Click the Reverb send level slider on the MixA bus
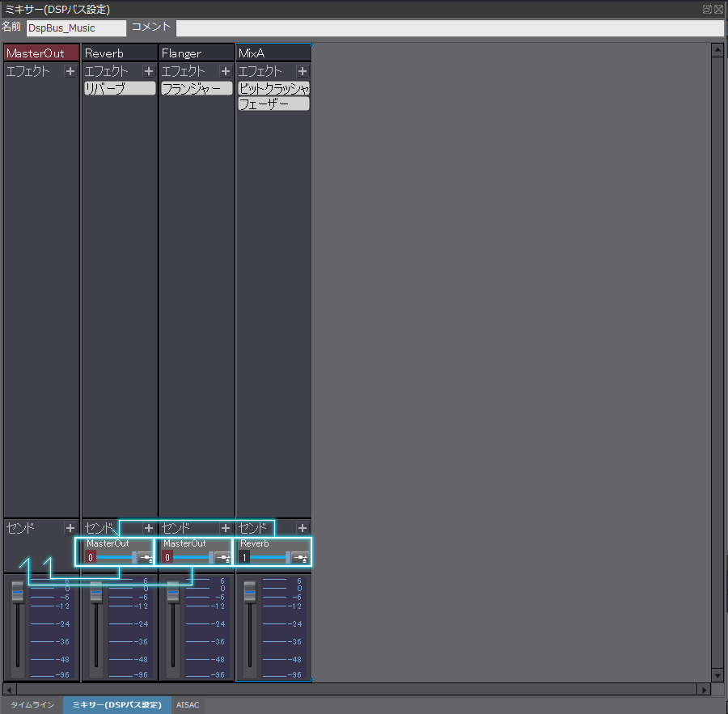The width and height of the screenshot is (728, 714). (x=271, y=558)
